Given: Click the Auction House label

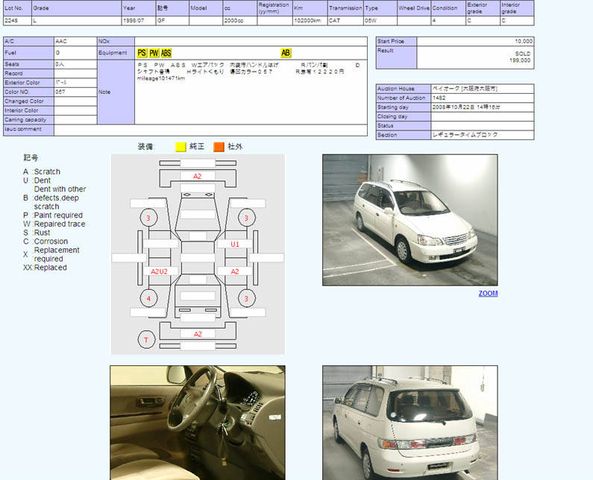Looking at the screenshot, I should pos(404,89).
